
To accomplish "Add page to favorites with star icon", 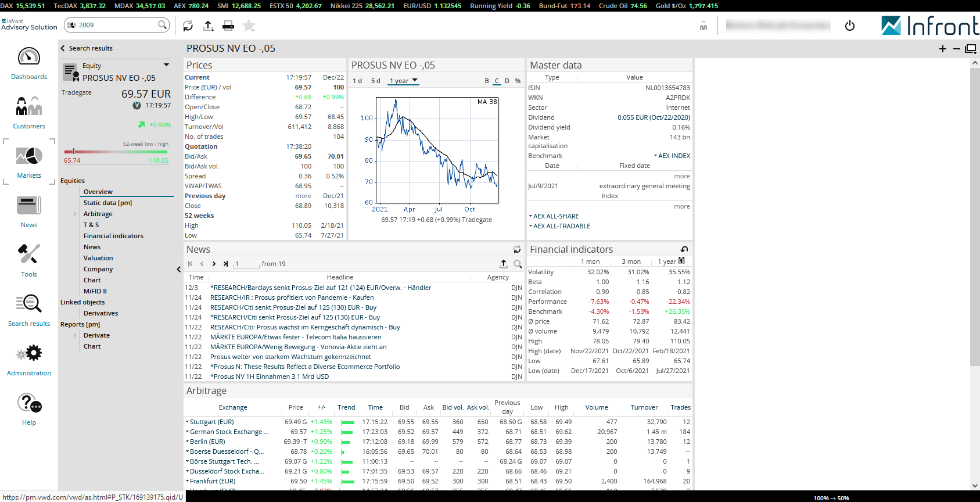I will pos(249,26).
